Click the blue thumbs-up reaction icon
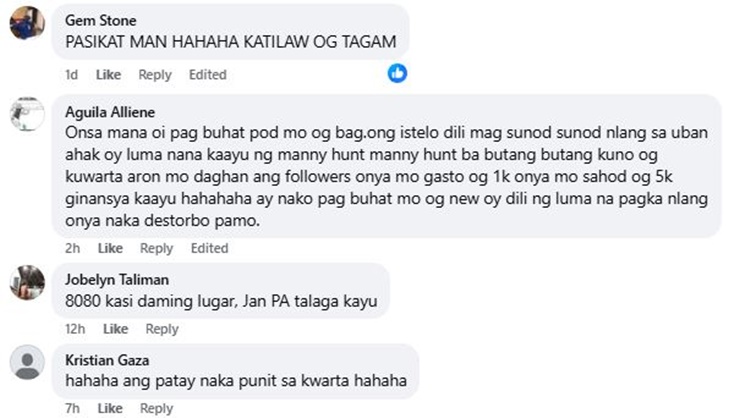Viewport: 750px width, 418px height. point(397,73)
